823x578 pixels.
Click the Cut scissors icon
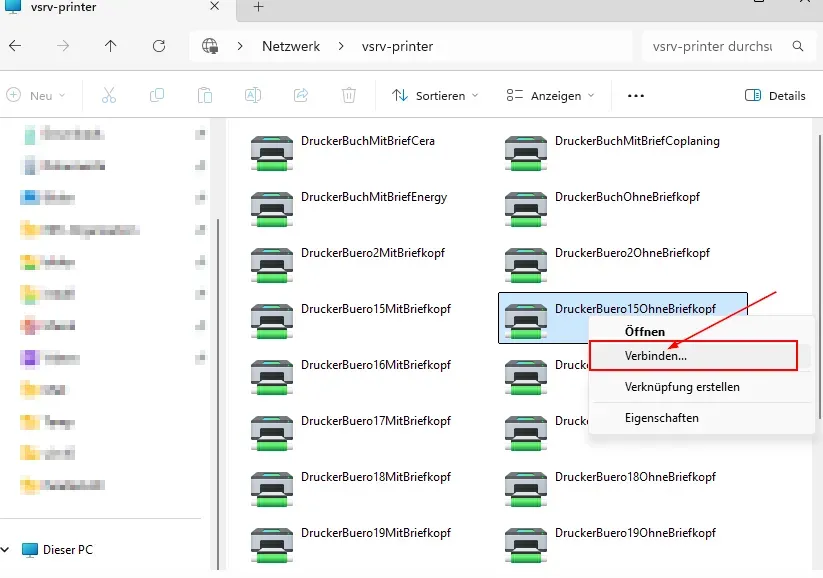point(109,95)
